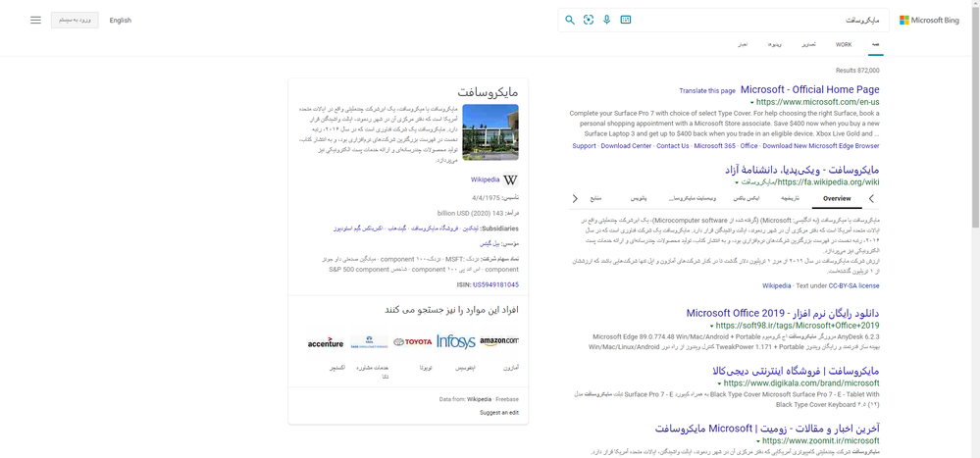Open the Accenture logo suggestion
This screenshot has width=980, height=458.
coord(326,343)
